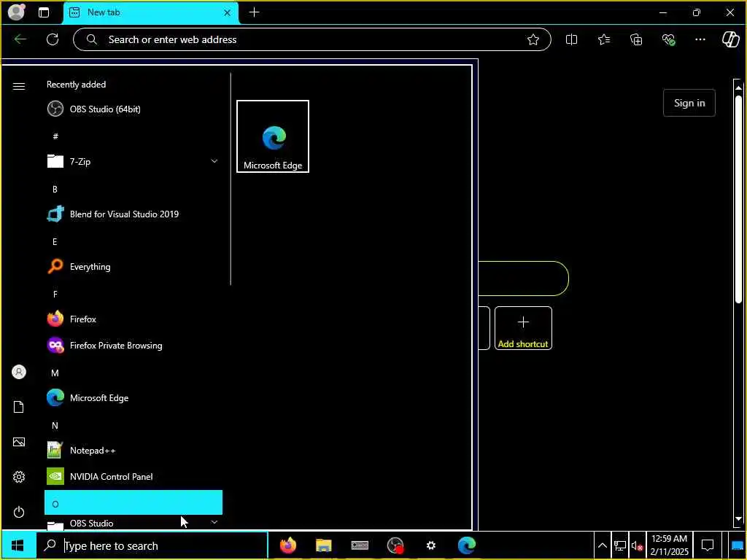Select the letter O header
The image size is (747, 560).
coord(133,503)
